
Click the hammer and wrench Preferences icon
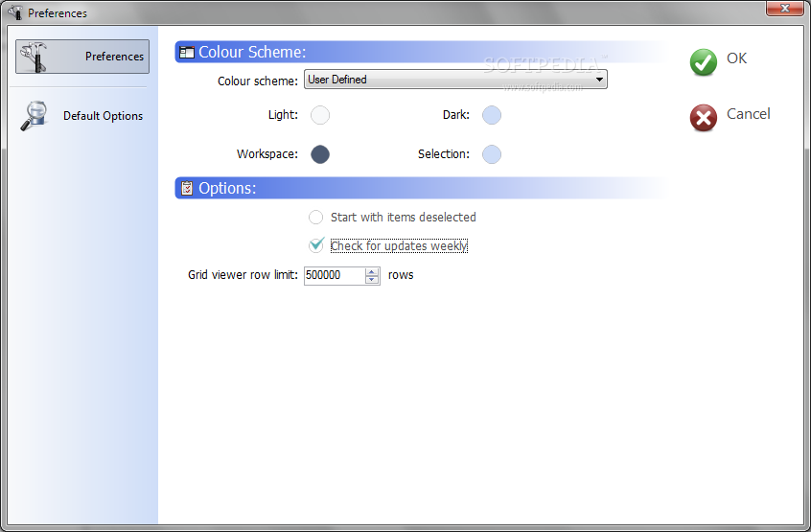point(35,57)
